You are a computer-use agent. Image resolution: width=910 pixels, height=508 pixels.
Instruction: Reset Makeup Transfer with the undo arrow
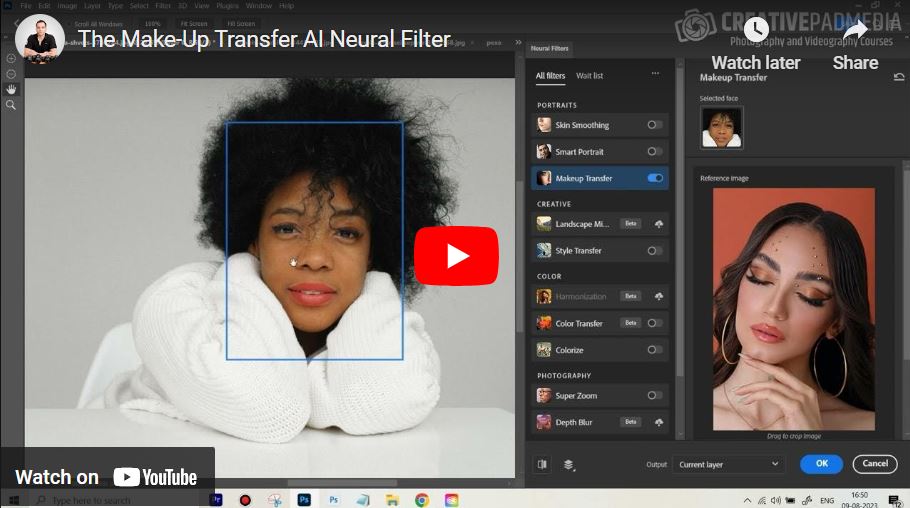click(899, 77)
